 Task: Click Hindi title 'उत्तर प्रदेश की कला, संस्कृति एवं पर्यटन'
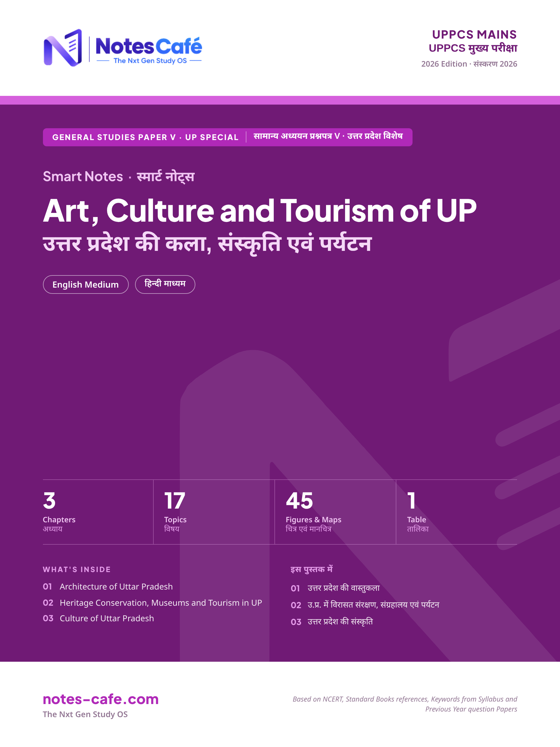click(x=207, y=243)
